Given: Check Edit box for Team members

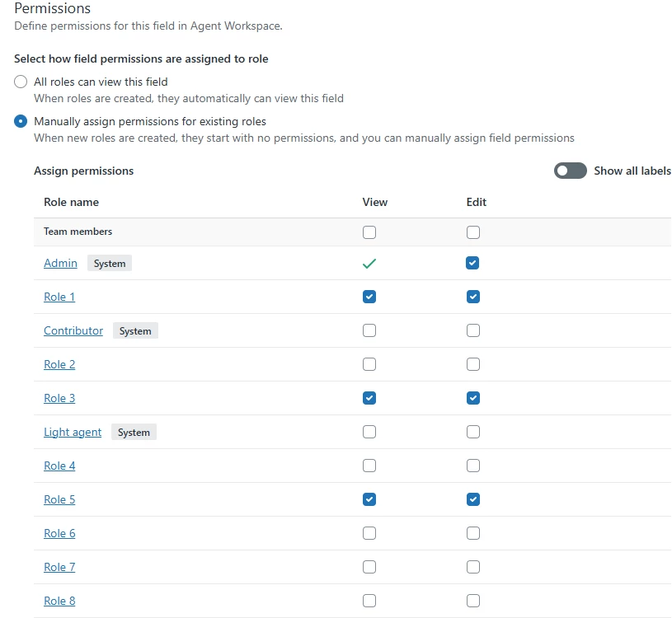Looking at the screenshot, I should pos(473,232).
